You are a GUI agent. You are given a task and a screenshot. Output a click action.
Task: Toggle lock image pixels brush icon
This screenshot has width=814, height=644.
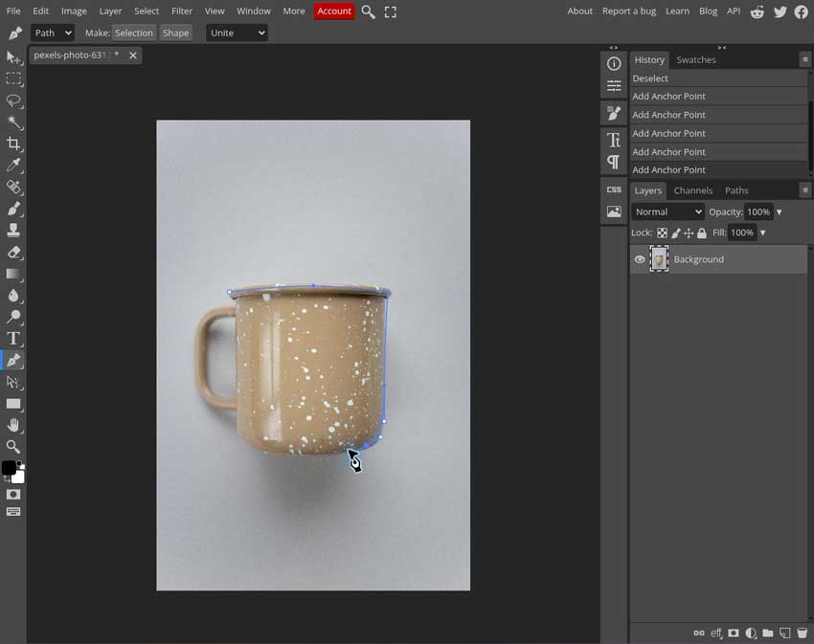pos(675,233)
